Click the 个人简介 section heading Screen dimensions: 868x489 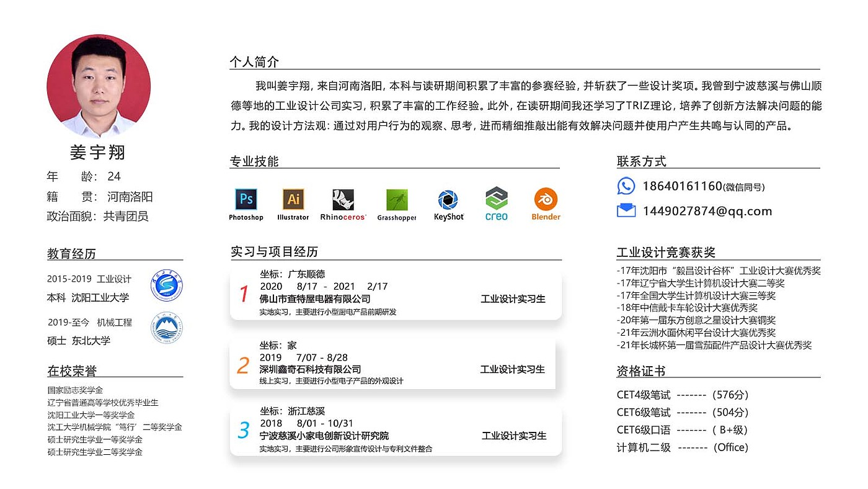(x=254, y=61)
